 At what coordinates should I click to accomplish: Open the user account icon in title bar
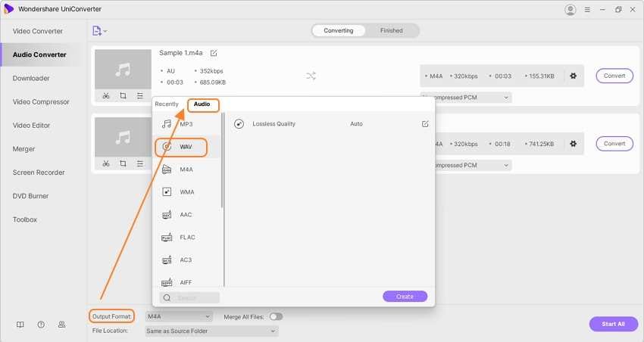[571, 9]
